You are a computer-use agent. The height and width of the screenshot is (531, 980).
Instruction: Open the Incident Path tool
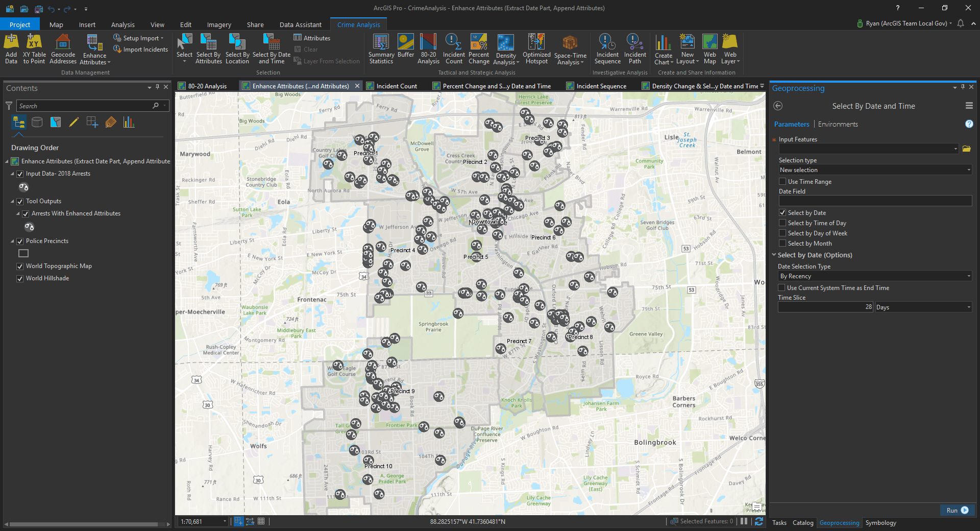(635, 49)
